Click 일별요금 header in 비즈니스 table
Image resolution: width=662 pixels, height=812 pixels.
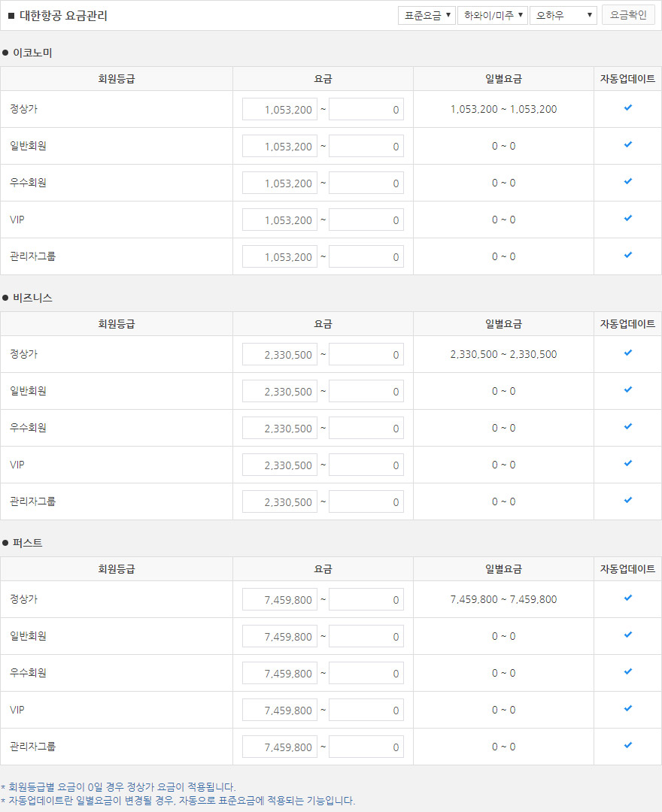point(503,323)
